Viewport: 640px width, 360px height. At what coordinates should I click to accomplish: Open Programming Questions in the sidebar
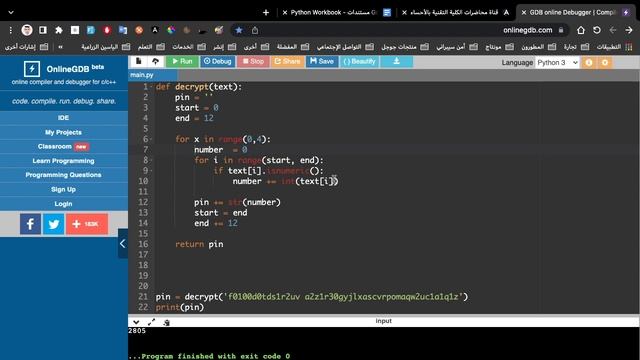[x=64, y=175]
